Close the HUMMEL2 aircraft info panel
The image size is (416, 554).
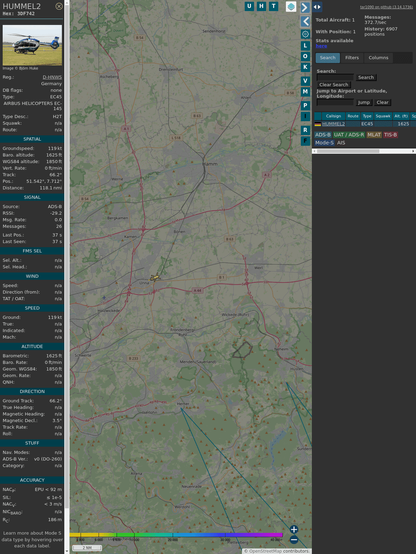[59, 6]
